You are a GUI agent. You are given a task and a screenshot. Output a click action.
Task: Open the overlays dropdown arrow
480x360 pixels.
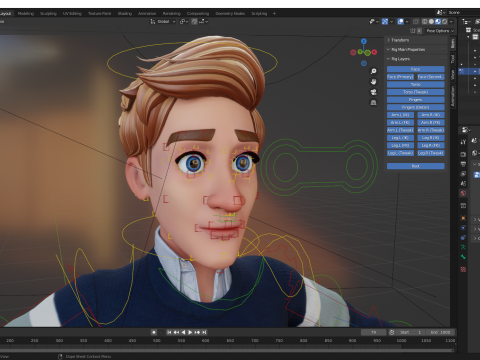[407, 21]
